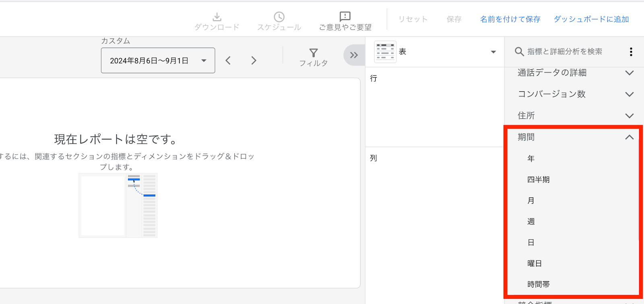Click the Filter (フィルタ) funnel icon

pyautogui.click(x=314, y=53)
